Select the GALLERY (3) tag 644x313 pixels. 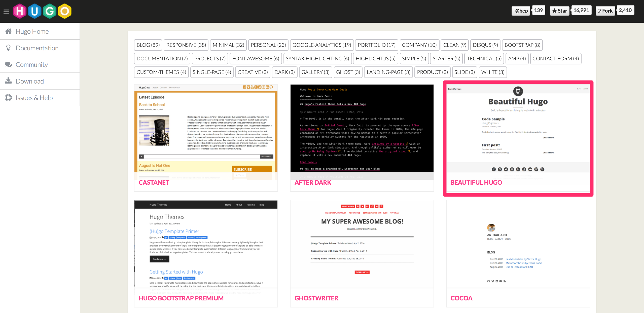[315, 72]
